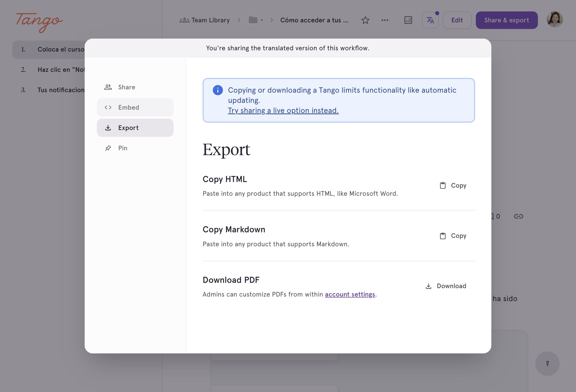Click the blue info icon in the banner
576x392 pixels.
coord(218,90)
